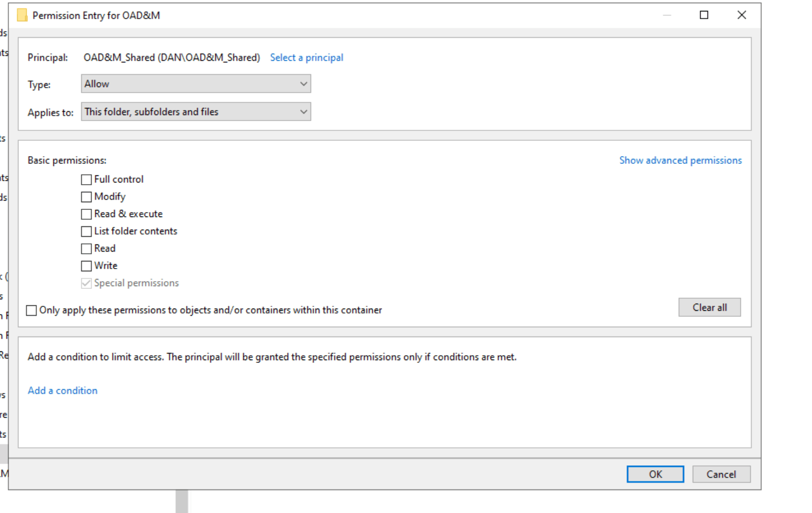The width and height of the screenshot is (812, 513).
Task: Confirm with the OK button
Action: pyautogui.click(x=655, y=474)
